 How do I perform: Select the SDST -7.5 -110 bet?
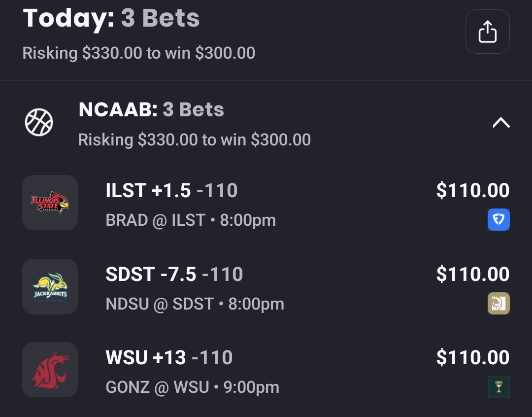click(174, 275)
